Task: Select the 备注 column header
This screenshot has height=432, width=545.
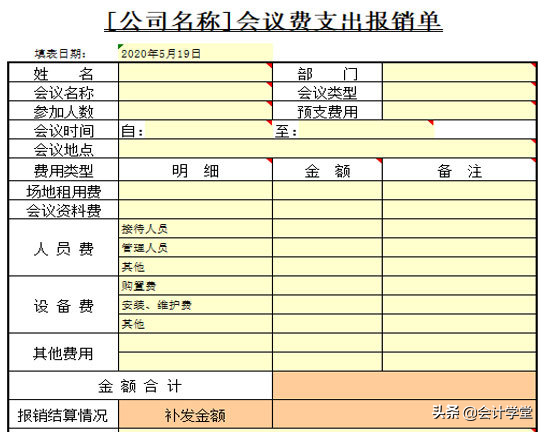Action: [459, 170]
